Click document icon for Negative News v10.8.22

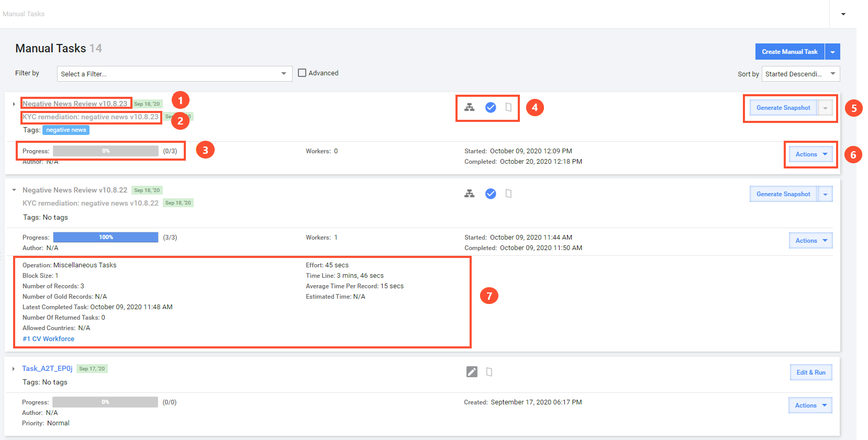pos(508,194)
